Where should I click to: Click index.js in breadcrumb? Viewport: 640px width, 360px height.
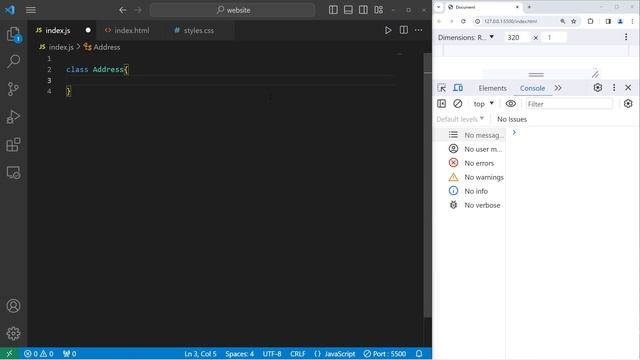tap(61, 47)
